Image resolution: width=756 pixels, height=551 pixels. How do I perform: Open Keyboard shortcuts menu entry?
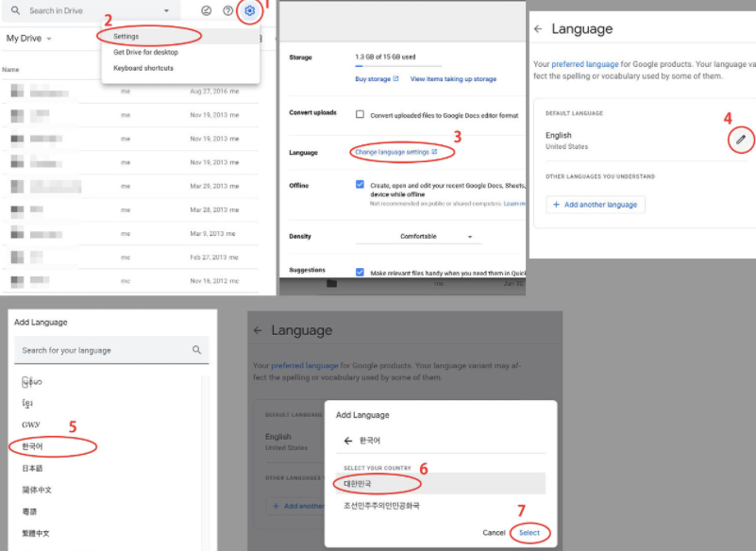(143, 68)
